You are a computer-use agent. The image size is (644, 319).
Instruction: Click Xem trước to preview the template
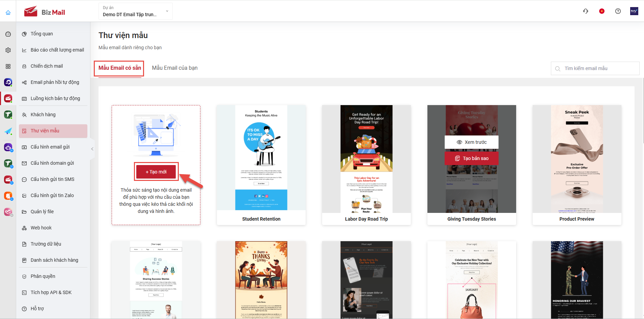pos(471,142)
